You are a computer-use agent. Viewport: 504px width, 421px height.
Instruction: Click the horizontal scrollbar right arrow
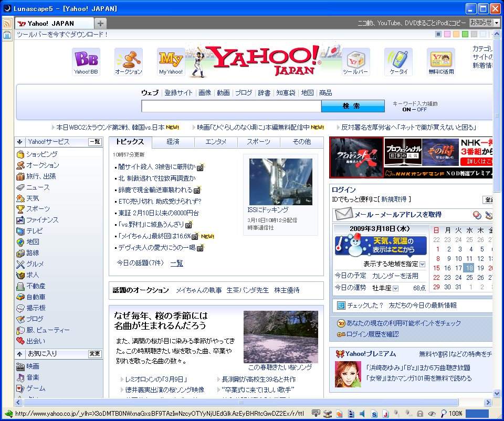pos(488,402)
